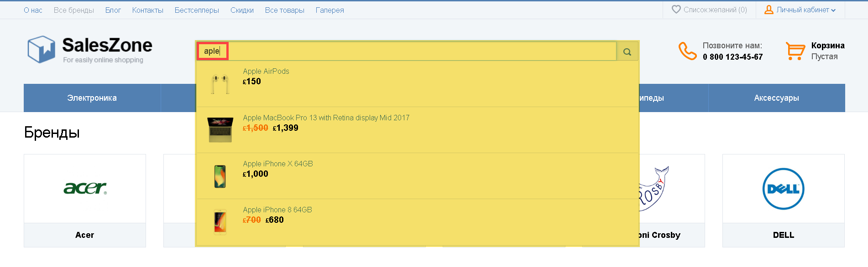Click the orange phone icon
This screenshot has width=868, height=267.
click(x=687, y=51)
